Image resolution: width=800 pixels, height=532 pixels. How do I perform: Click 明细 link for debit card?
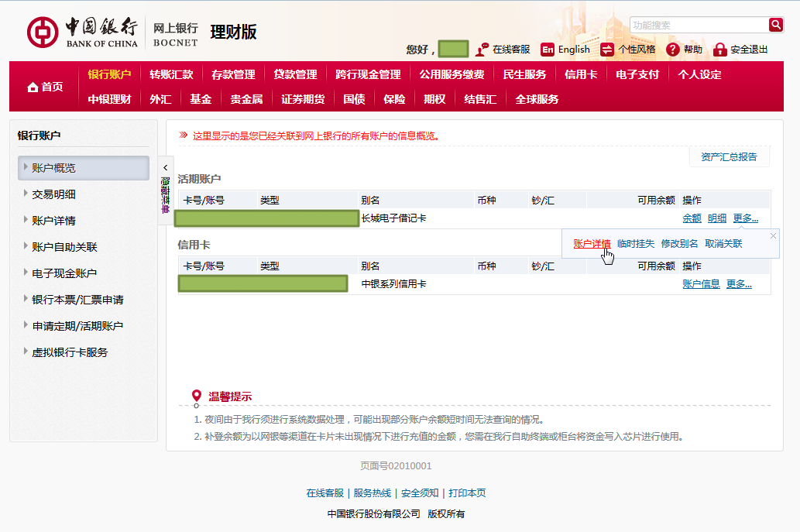(717, 218)
